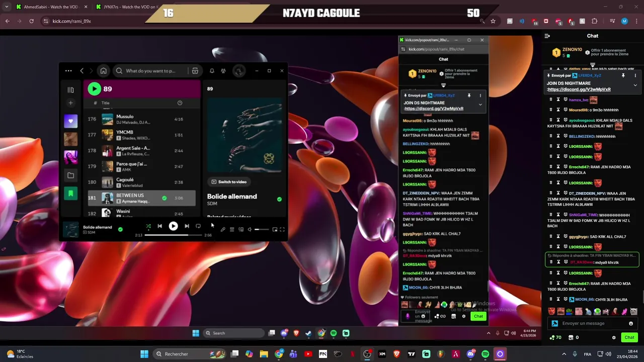Open Spotify miniplayer
Screen dimensions: 644x362
(x=275, y=230)
